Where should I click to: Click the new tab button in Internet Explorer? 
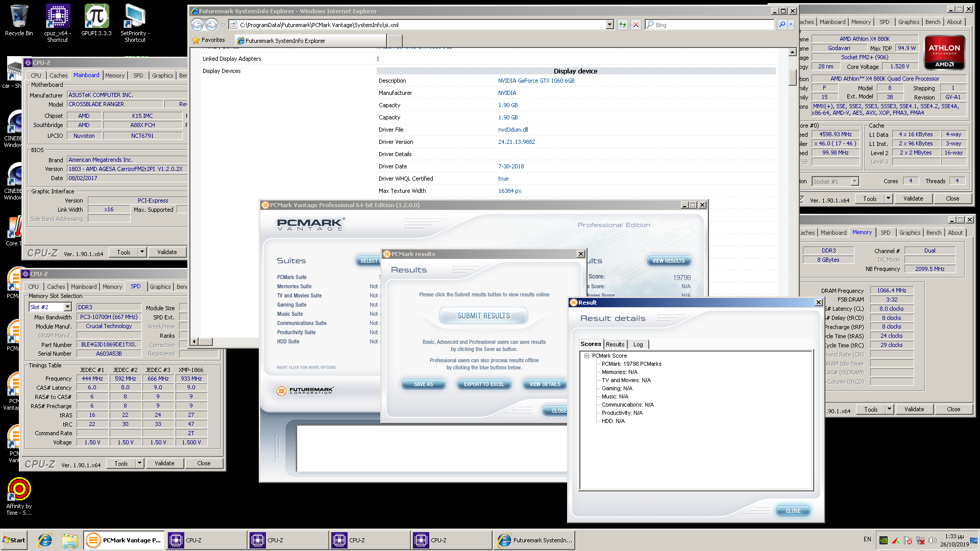pyautogui.click(x=395, y=41)
